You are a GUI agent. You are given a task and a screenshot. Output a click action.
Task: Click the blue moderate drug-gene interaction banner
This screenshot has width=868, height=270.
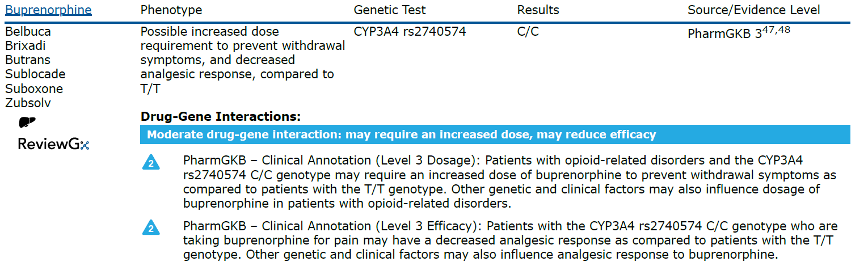pyautogui.click(x=495, y=135)
